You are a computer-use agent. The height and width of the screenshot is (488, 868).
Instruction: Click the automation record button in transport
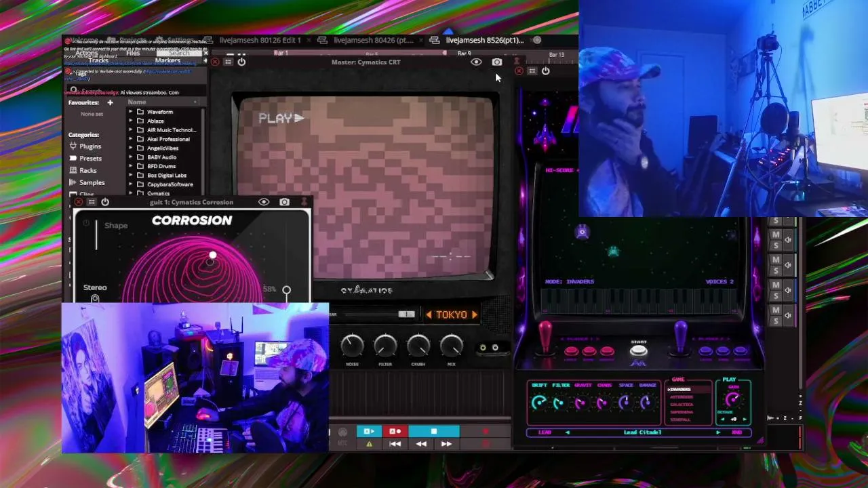coord(395,431)
